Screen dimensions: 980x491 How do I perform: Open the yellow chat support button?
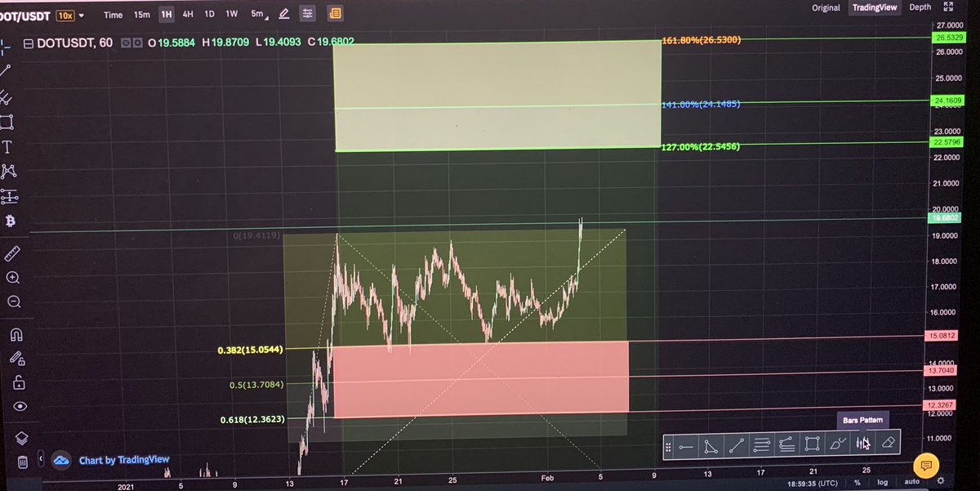pos(925,466)
